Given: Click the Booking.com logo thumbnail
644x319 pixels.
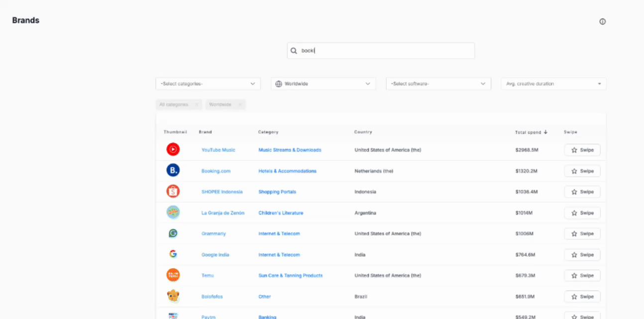Looking at the screenshot, I should [x=173, y=171].
